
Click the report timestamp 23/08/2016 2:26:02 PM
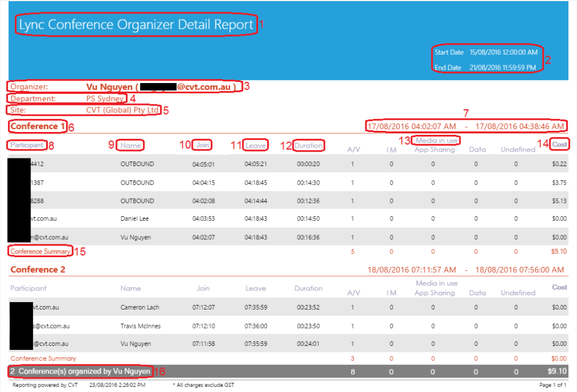pyautogui.click(x=117, y=385)
